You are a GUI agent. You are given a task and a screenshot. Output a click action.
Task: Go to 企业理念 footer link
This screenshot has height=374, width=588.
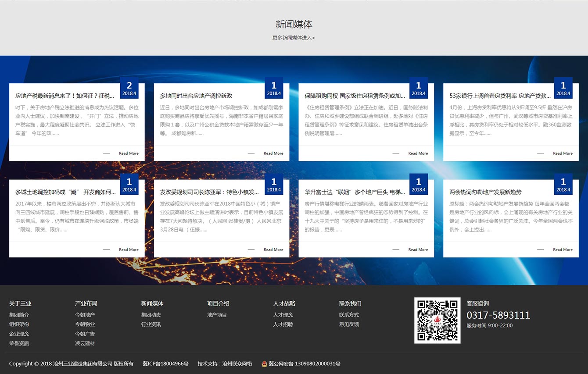19,334
